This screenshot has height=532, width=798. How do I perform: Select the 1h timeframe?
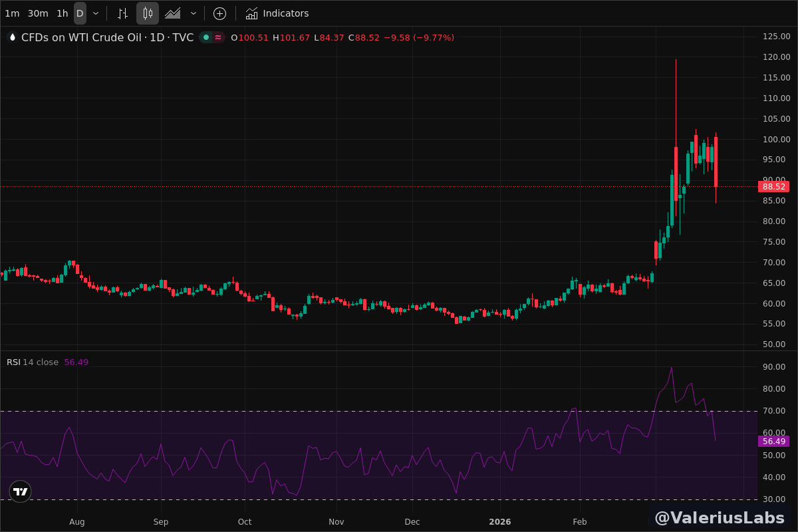[x=62, y=13]
